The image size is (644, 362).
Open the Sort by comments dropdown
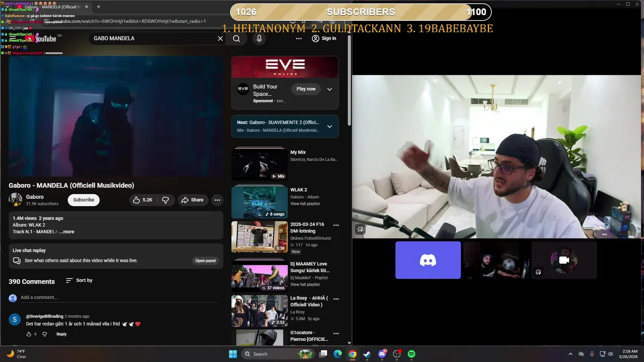(79, 281)
